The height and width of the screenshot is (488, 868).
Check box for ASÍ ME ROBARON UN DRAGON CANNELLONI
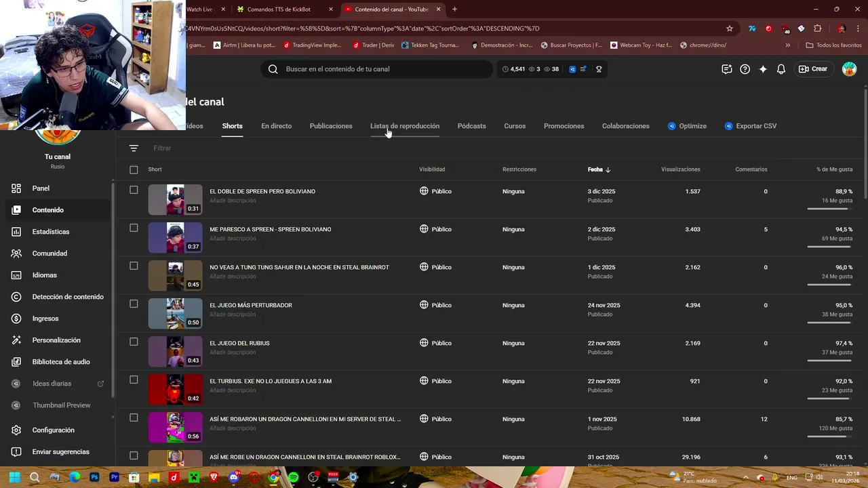pyautogui.click(x=134, y=418)
